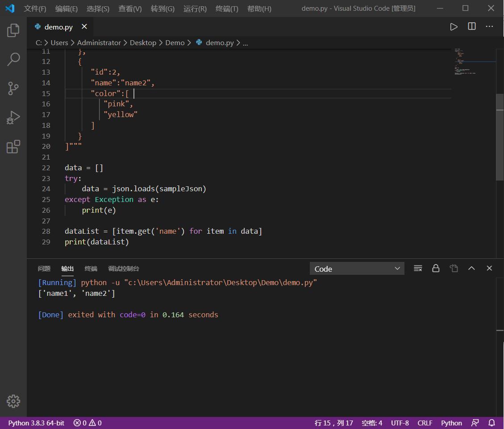Open the Code output channel dropdown
The height and width of the screenshot is (429, 504).
coord(357,268)
